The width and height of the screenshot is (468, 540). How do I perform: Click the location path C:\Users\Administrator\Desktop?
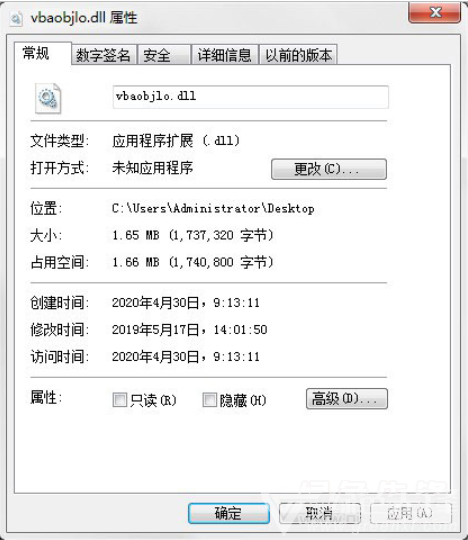click(x=213, y=208)
